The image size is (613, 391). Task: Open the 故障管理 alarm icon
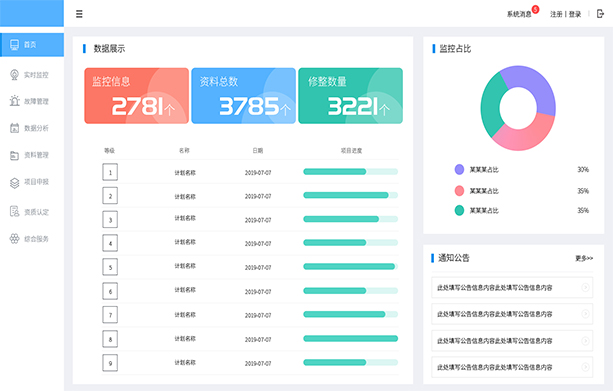coord(14,101)
